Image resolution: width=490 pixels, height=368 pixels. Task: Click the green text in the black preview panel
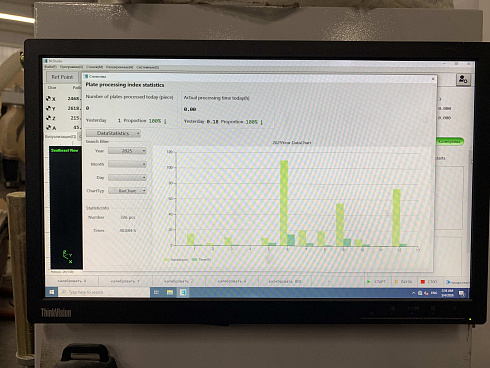pos(65,150)
